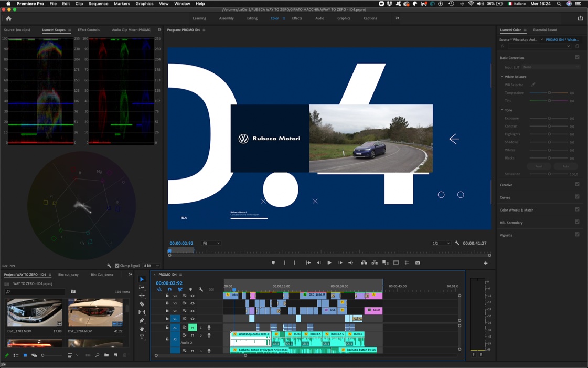Screen dimensions: 588x368
Task: Click the Temperature slider handle
Action: [x=549, y=93]
